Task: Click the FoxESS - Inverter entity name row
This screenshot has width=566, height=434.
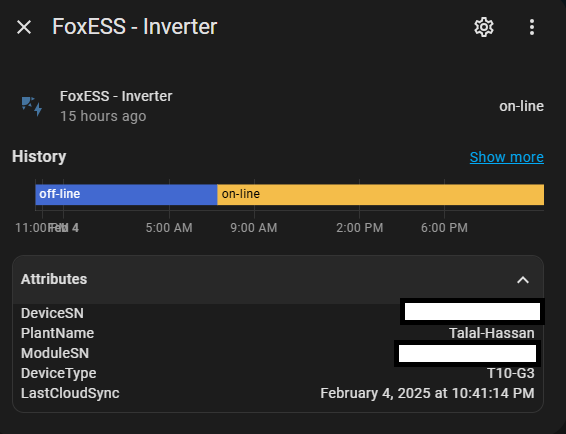Action: [116, 96]
